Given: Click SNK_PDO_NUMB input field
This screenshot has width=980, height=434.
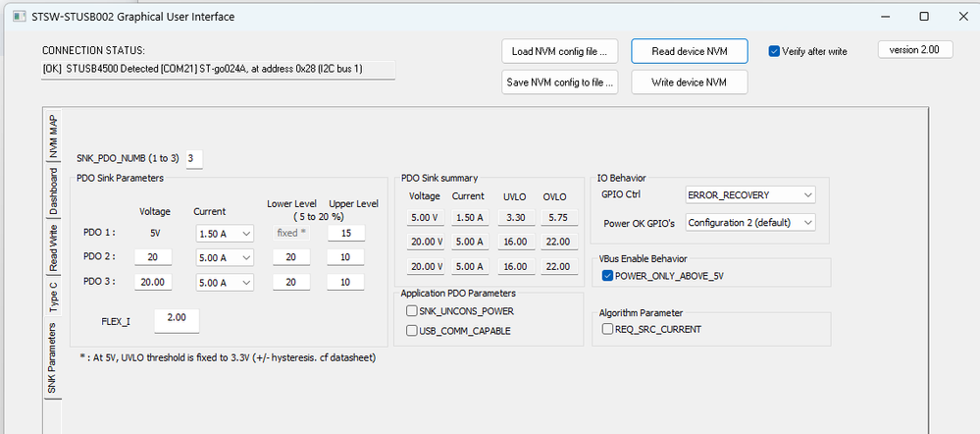Looking at the screenshot, I should [193, 159].
